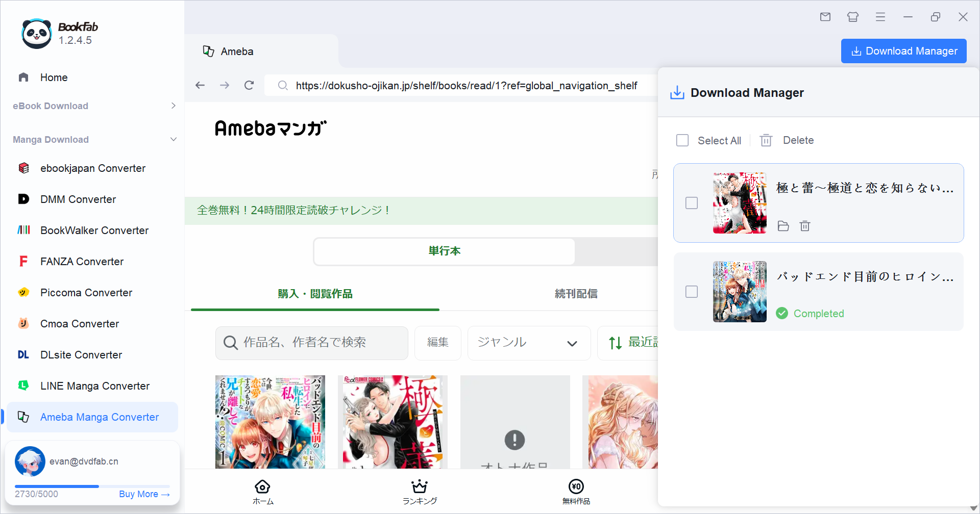This screenshot has height=514, width=980.
Task: Go back in the browser
Action: [200, 85]
